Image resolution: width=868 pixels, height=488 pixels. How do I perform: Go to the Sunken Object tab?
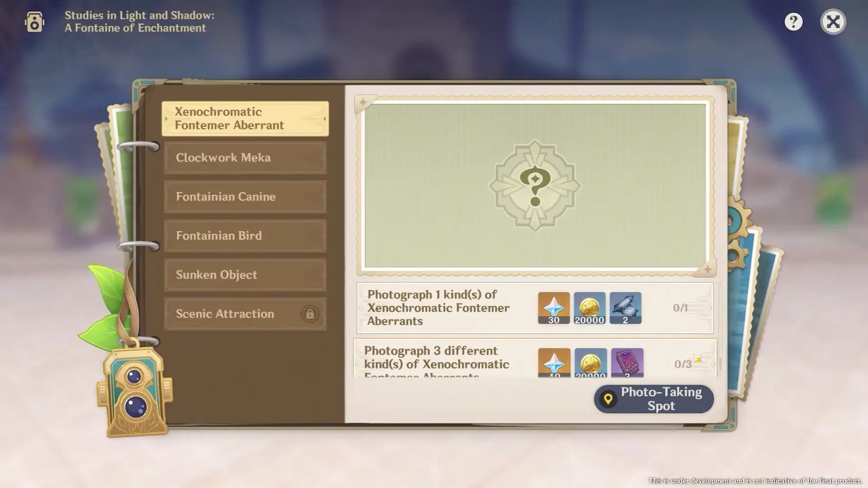(x=245, y=275)
